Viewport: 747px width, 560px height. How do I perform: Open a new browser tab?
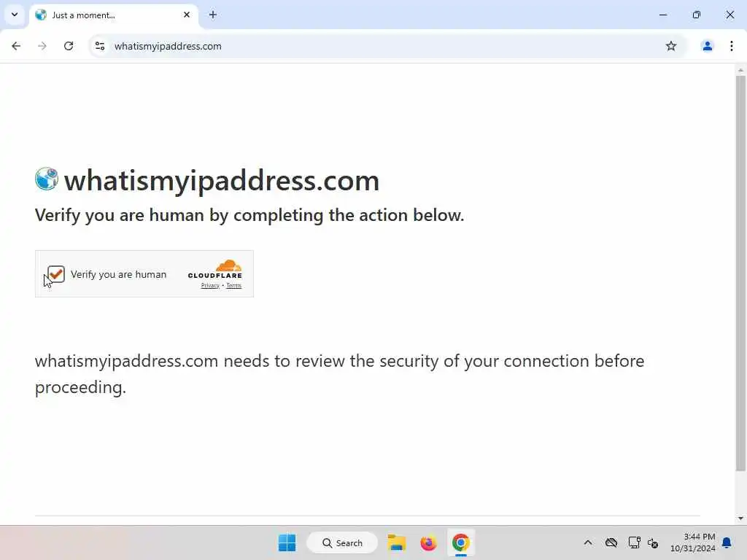[x=213, y=15]
